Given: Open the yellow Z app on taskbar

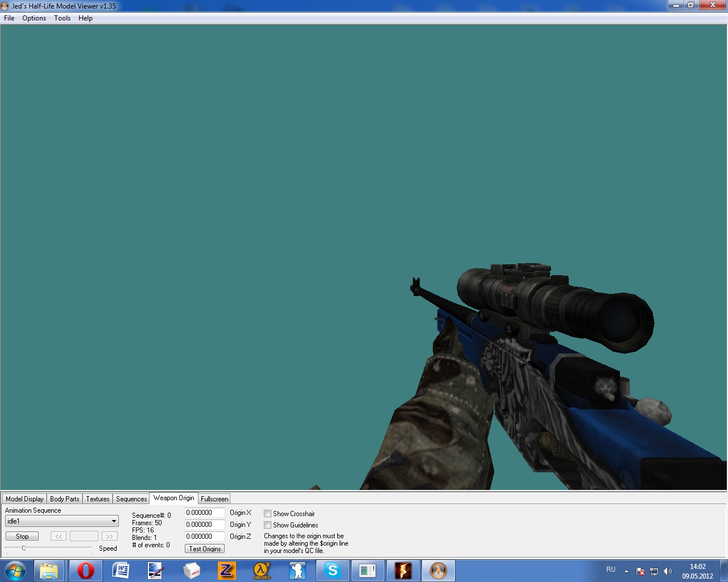Looking at the screenshot, I should [x=227, y=571].
